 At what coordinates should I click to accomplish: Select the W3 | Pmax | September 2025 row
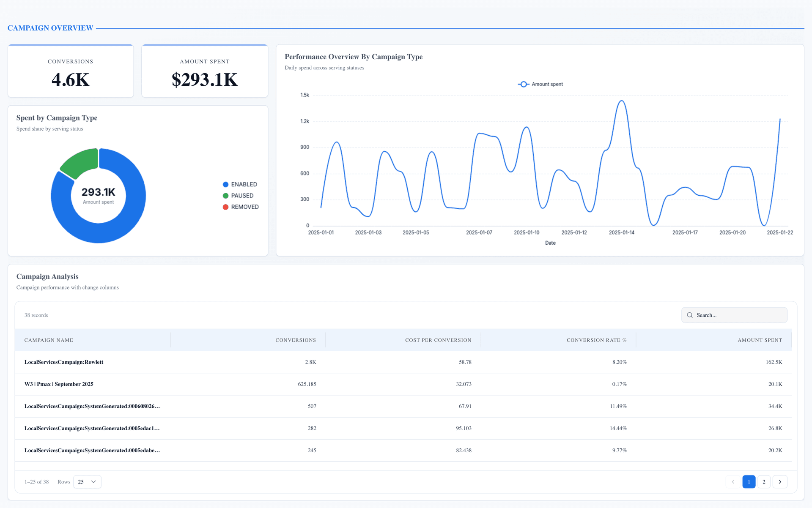[403, 384]
